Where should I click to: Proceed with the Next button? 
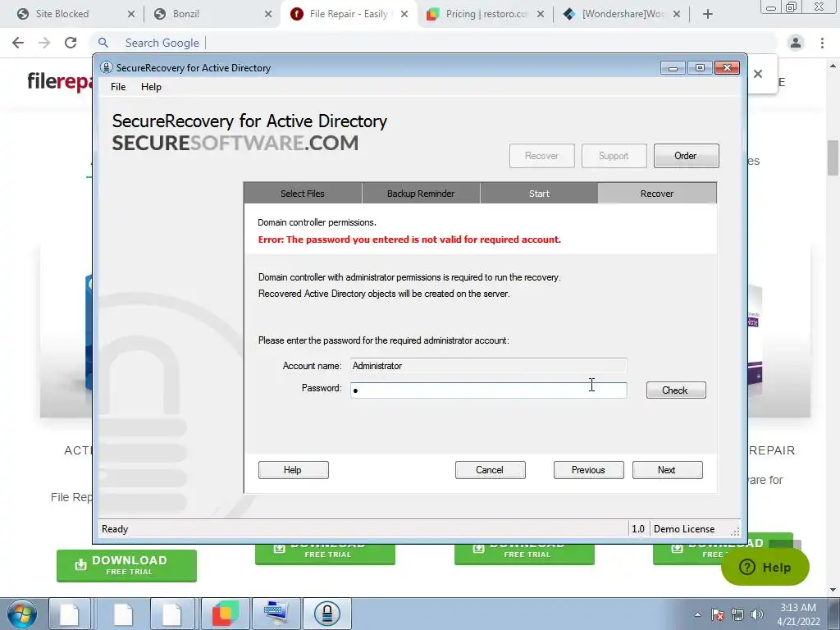tap(667, 470)
